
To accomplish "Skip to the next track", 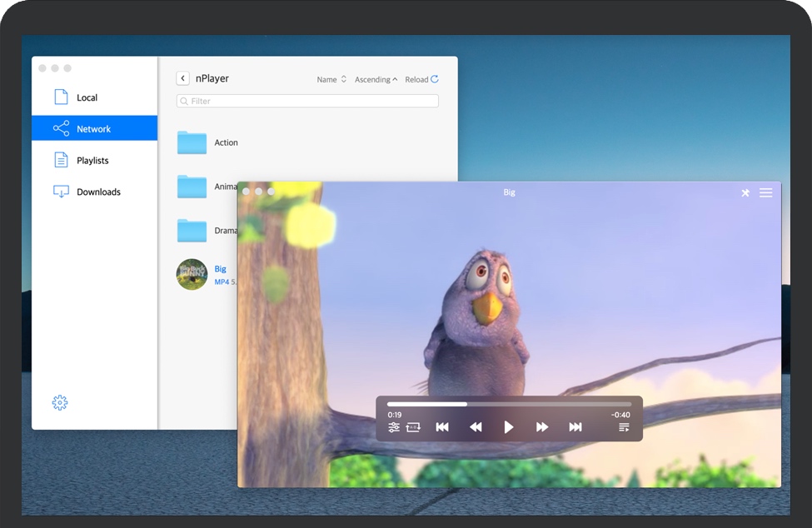I will pyautogui.click(x=575, y=426).
